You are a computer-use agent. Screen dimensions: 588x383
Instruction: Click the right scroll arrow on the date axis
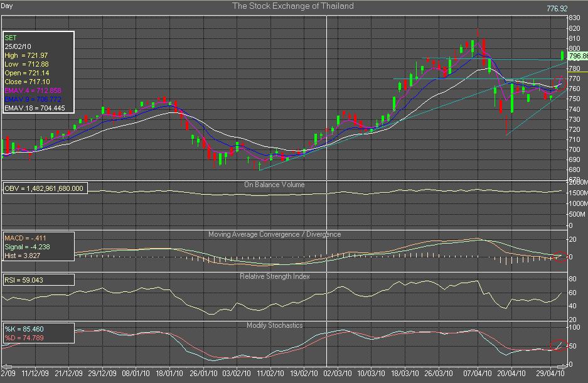coord(562,366)
